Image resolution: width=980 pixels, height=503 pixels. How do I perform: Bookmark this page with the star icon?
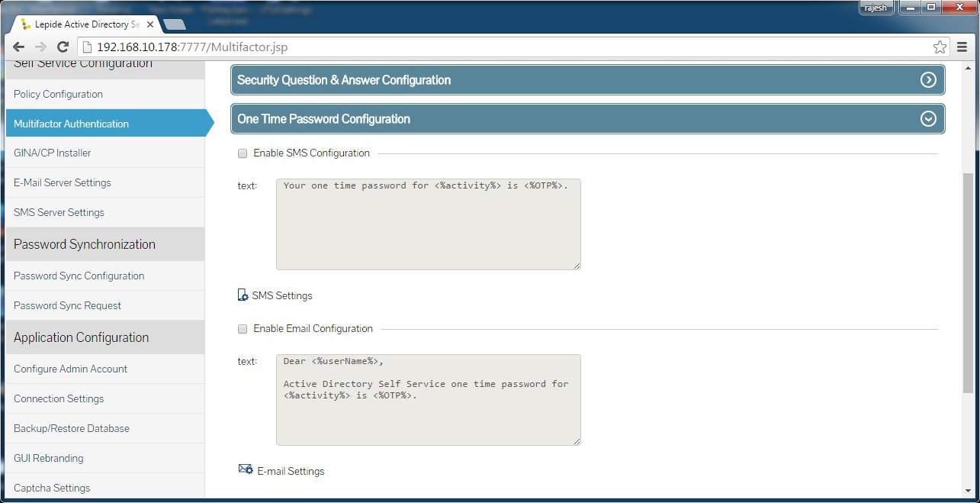[x=940, y=47]
